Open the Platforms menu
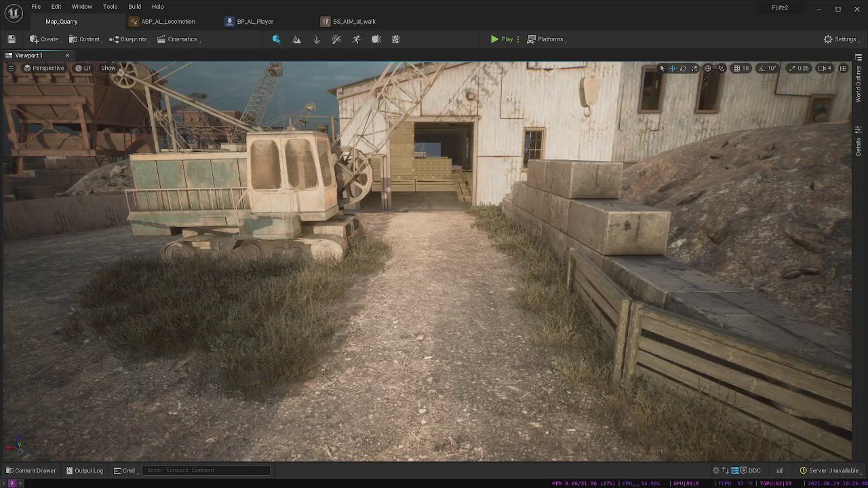 [545, 39]
